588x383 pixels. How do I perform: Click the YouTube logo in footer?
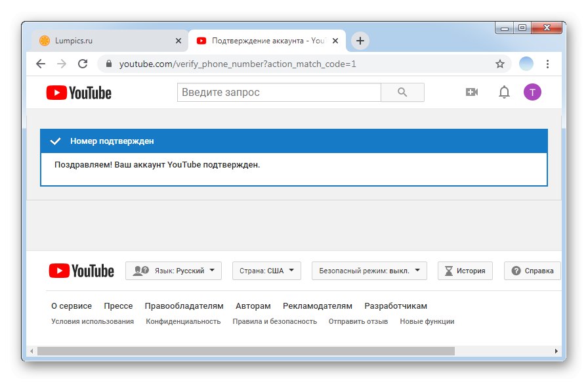click(x=81, y=271)
